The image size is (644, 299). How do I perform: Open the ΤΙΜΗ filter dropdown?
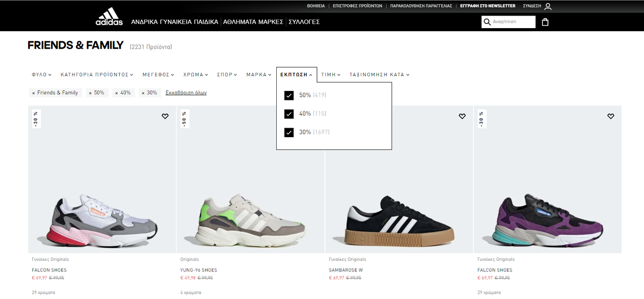tap(331, 74)
